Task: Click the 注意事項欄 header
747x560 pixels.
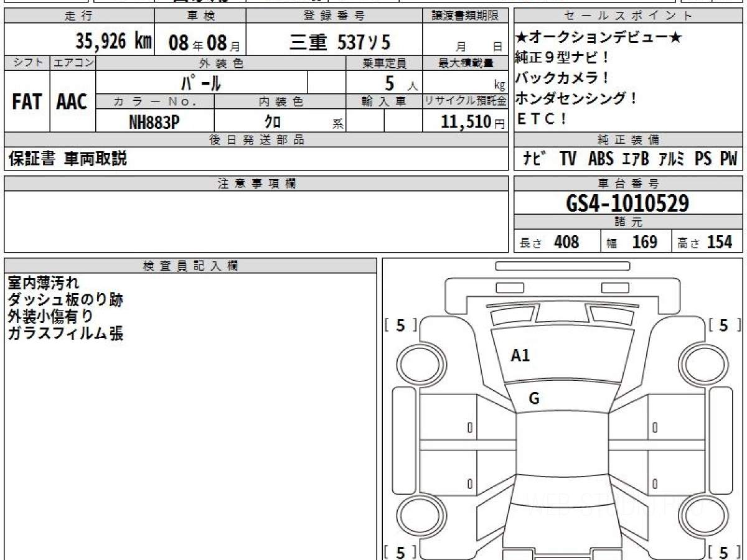Action: point(256,183)
